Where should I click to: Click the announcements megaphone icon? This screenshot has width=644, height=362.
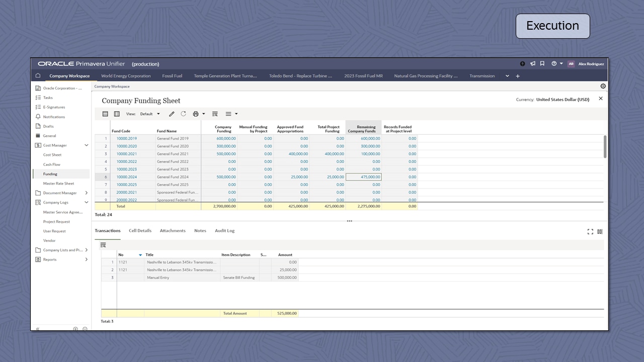pyautogui.click(x=532, y=64)
